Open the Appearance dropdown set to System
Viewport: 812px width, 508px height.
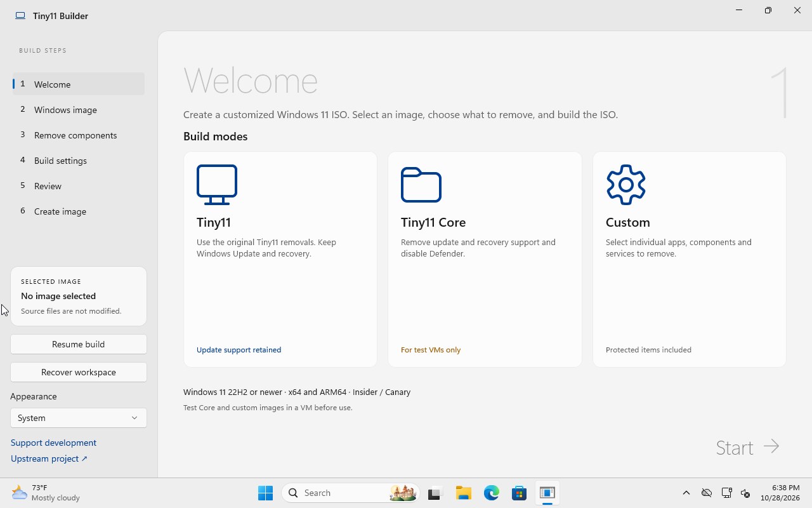(x=79, y=418)
